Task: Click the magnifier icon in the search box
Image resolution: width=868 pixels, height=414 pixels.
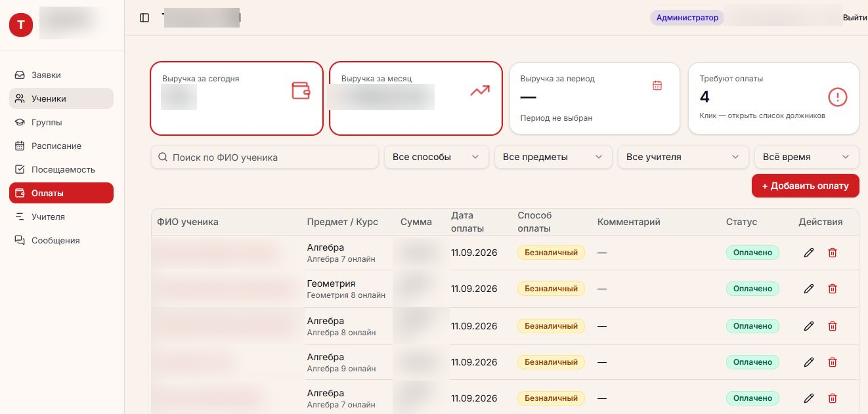Action: point(162,157)
